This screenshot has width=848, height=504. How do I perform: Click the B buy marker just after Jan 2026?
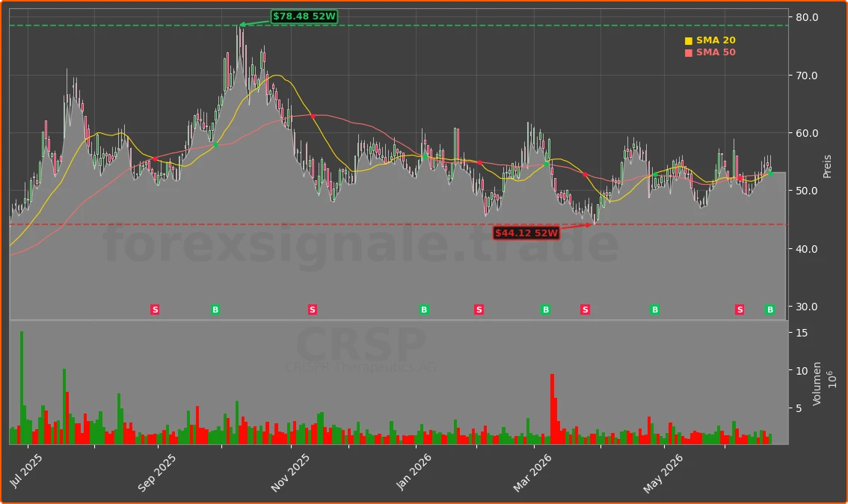[x=424, y=310]
